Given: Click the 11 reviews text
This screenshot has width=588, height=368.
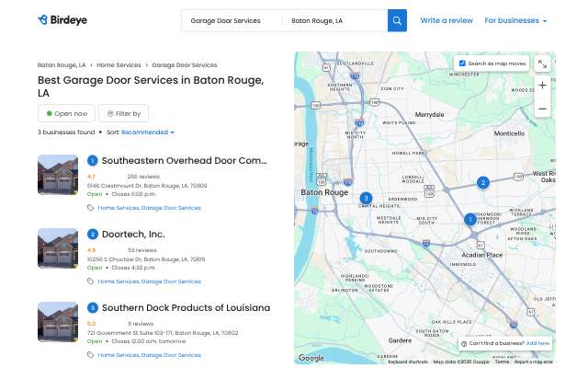Looking at the screenshot, I should click(x=141, y=324).
